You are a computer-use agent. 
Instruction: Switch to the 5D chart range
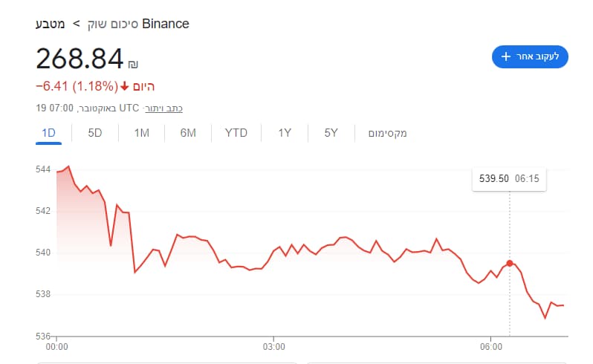click(95, 133)
